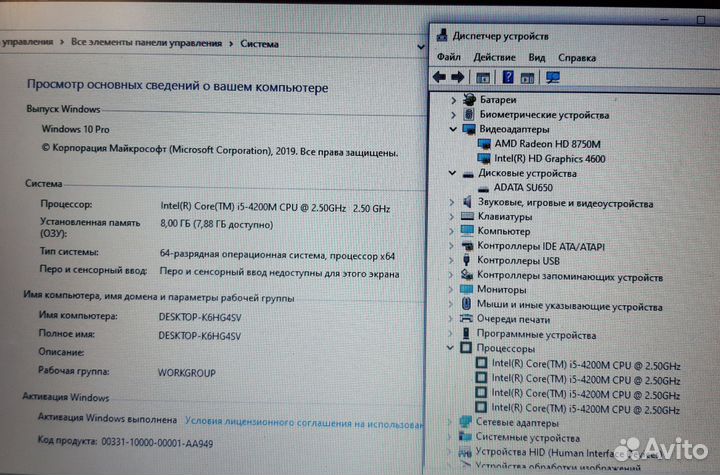This screenshot has height=475, width=720.
Task: Click the computer name DESKTOP-K6HG4SV value
Action: coord(200,317)
